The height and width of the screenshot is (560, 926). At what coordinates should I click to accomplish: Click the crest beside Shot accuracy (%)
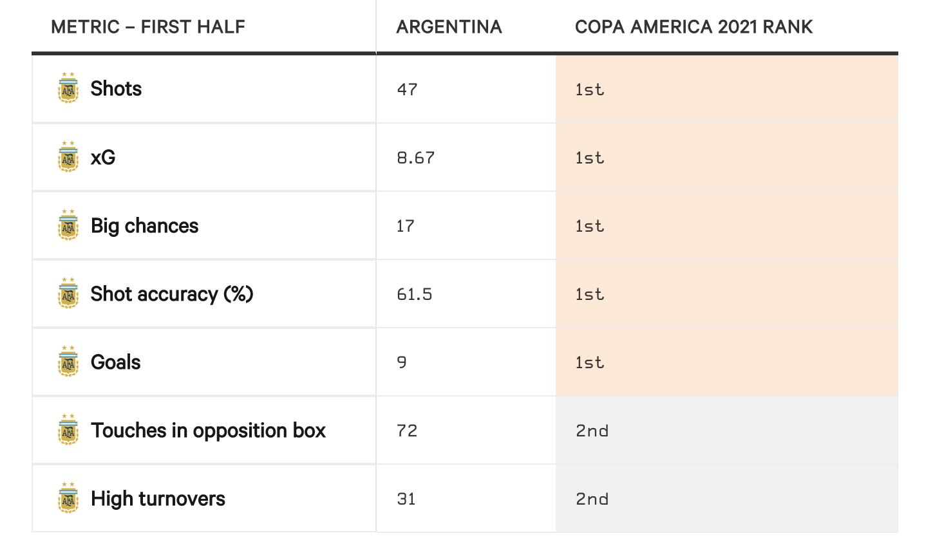(68, 293)
